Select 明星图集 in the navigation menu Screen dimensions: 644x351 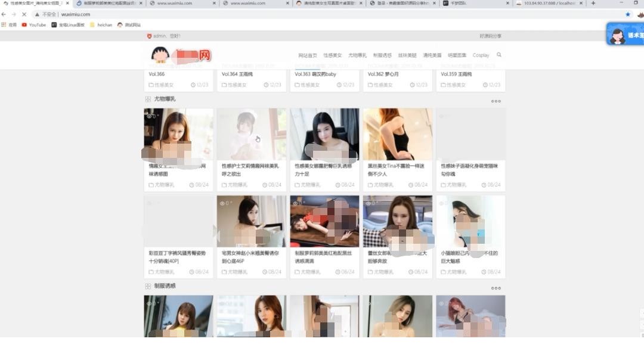tap(457, 55)
